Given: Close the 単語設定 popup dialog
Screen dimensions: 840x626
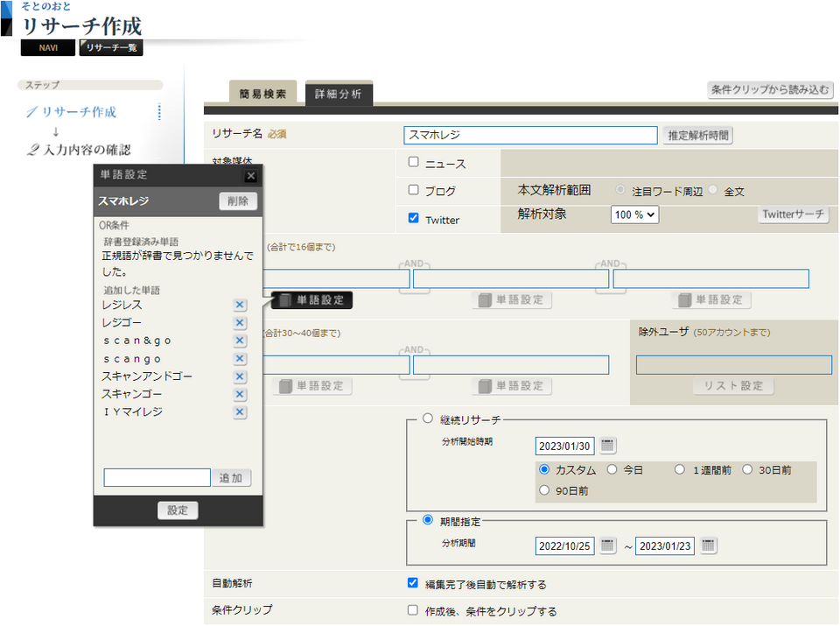Looking at the screenshot, I should (x=251, y=175).
